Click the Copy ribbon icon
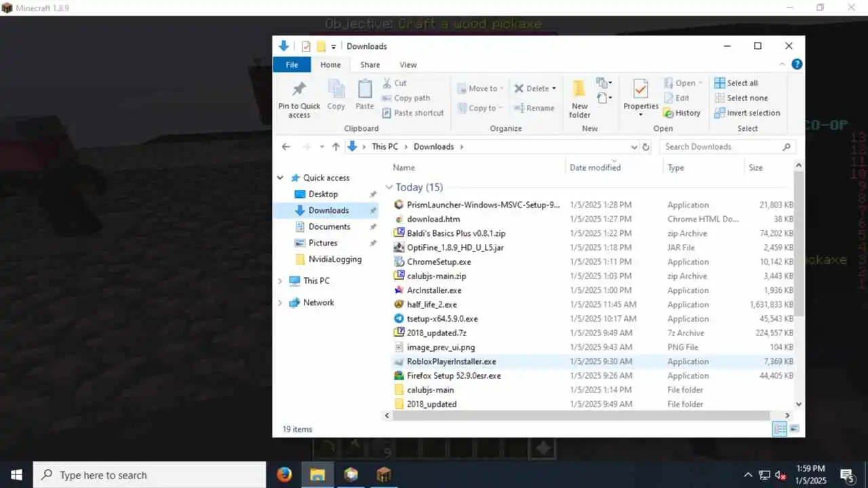This screenshot has height=488, width=868. (x=336, y=89)
